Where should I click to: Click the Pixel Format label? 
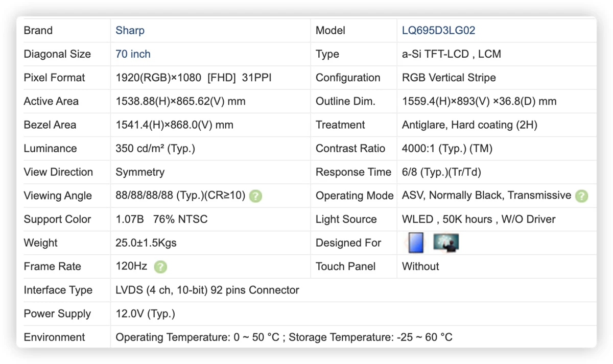click(55, 78)
